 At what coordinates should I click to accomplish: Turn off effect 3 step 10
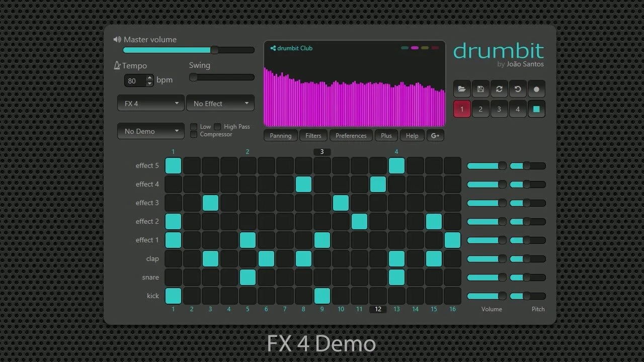[x=341, y=203]
